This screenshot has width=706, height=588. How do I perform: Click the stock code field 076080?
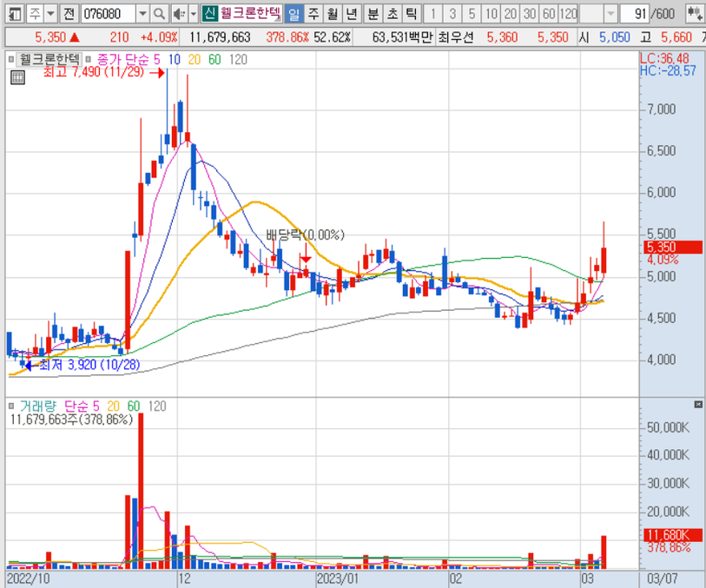coord(108,14)
